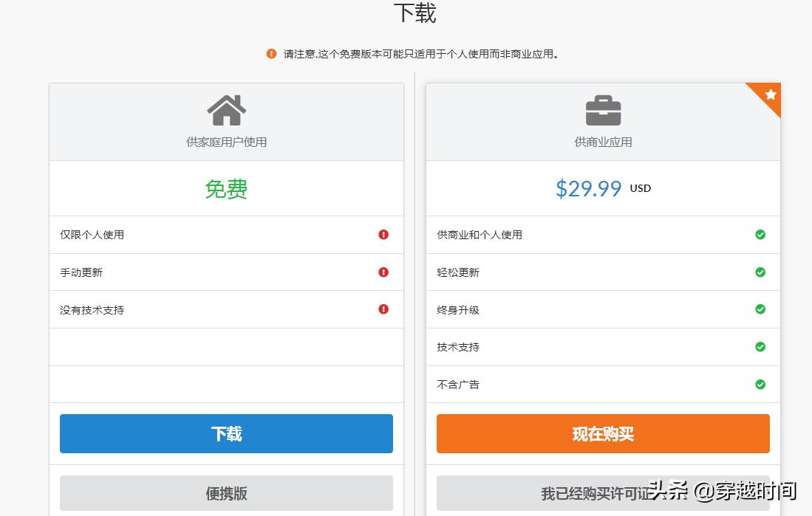The height and width of the screenshot is (516, 812).
Task: Click the green check beside 轻松更新
Action: point(760,272)
